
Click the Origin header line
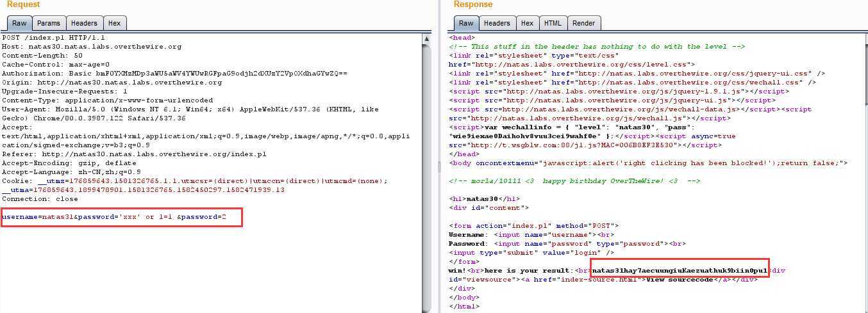112,83
